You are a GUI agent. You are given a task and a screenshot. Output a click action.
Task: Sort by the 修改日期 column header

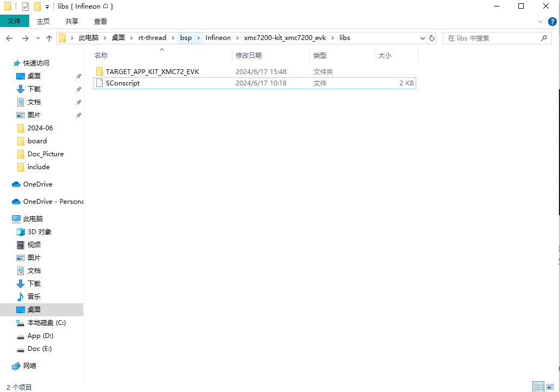pos(249,55)
